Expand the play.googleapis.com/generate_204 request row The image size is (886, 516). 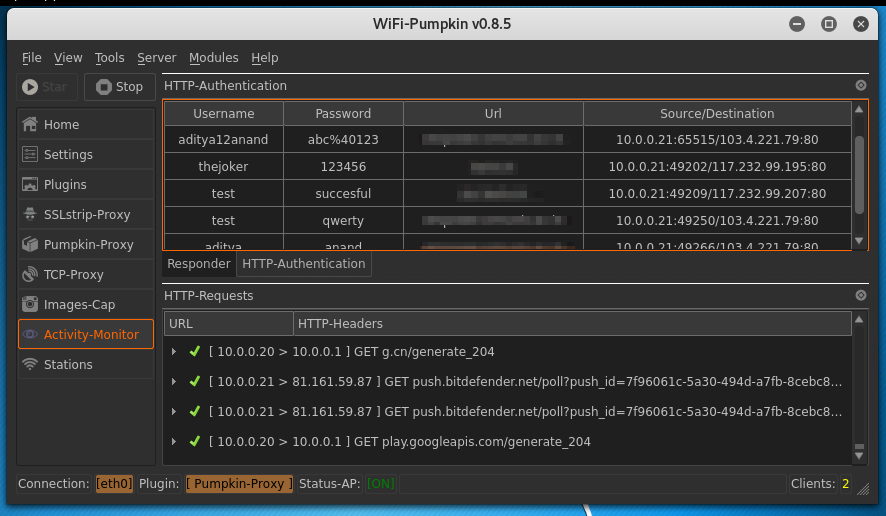pyautogui.click(x=174, y=441)
